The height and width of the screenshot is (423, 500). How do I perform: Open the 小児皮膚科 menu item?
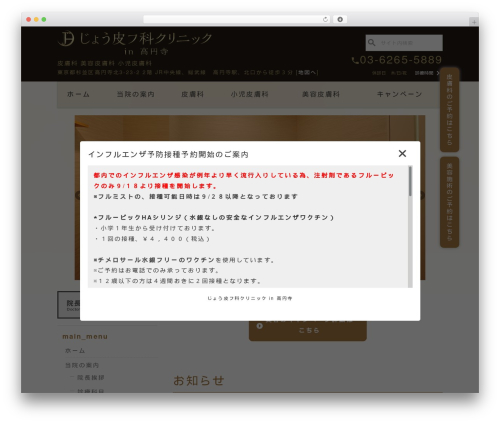249,94
